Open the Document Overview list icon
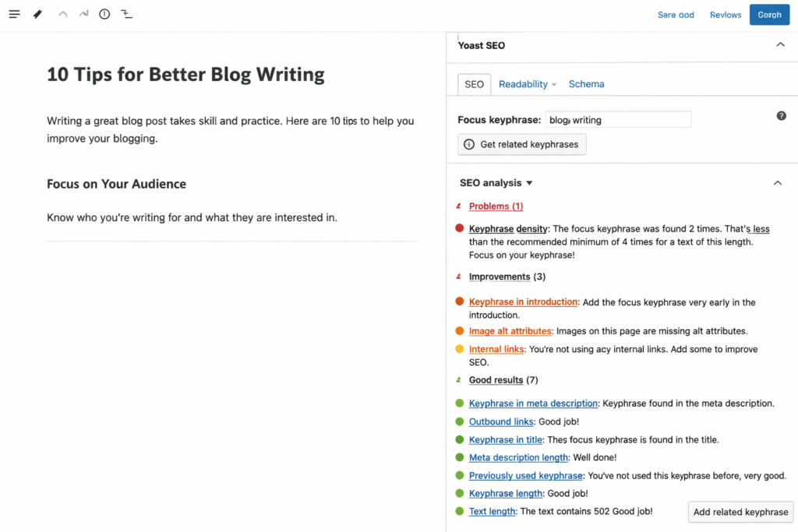Screen dimensions: 798x532 click(127, 14)
